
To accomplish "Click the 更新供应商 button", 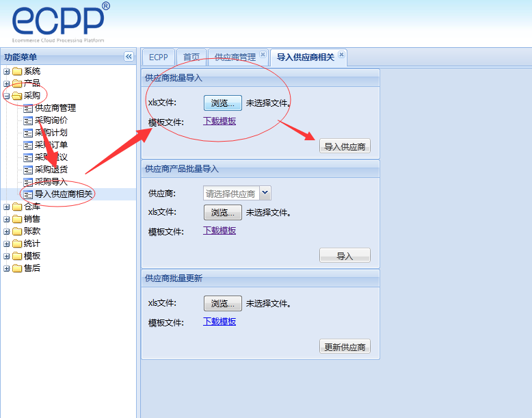I will pyautogui.click(x=345, y=347).
